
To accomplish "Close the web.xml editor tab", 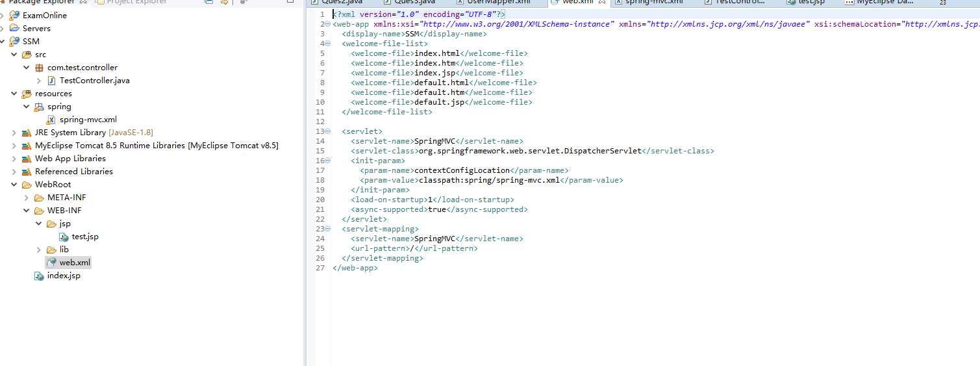I will tap(602, 2).
